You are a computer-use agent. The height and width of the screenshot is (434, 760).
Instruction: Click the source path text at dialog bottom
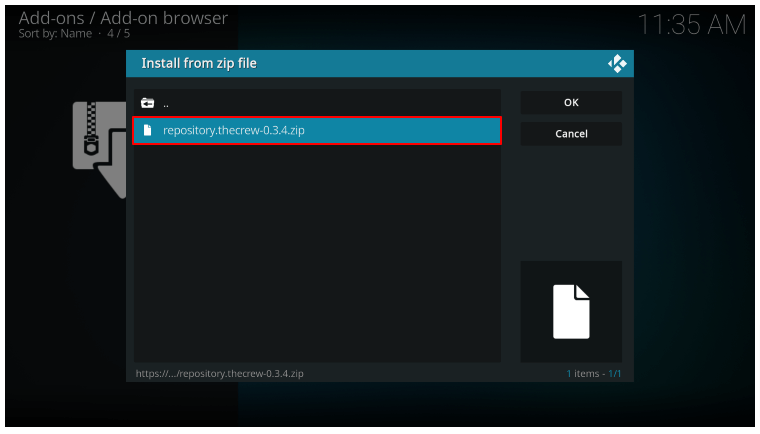pos(220,374)
